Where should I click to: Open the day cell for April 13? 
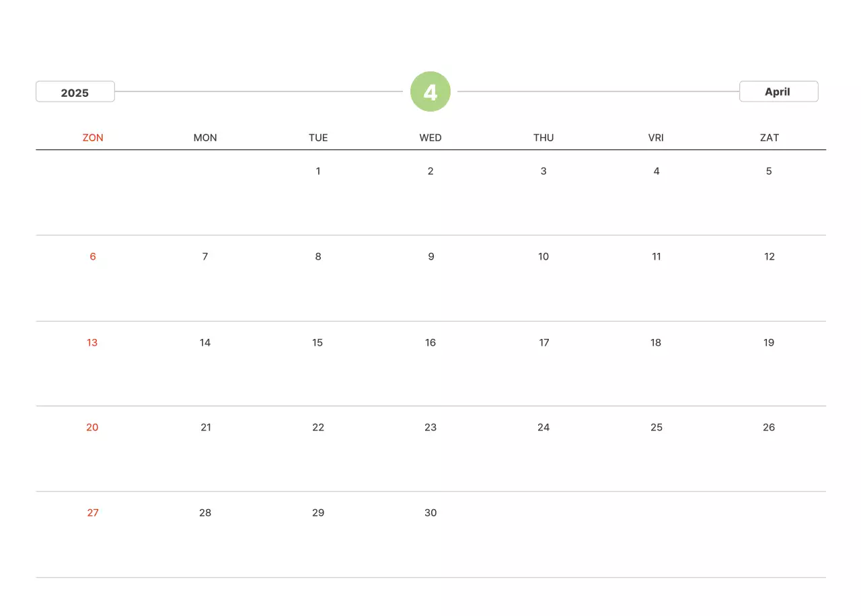pyautogui.click(x=92, y=342)
